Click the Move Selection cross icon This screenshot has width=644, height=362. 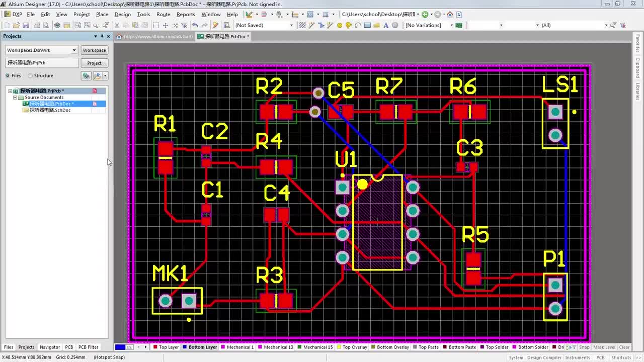pos(166,25)
